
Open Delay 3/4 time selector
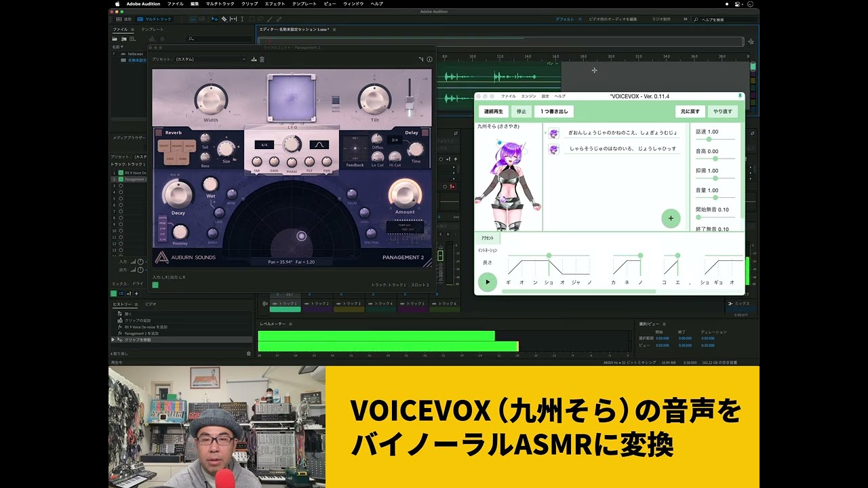395,140
